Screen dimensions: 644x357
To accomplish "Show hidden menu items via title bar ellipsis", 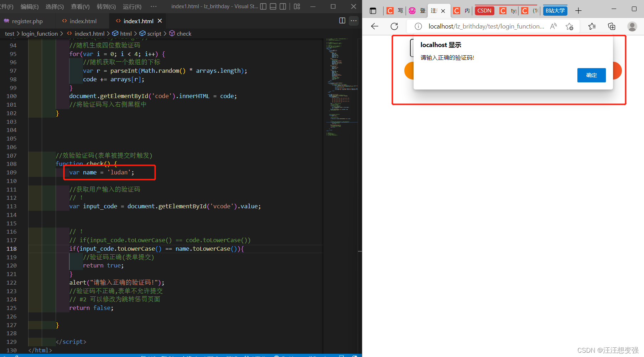I will [154, 6].
